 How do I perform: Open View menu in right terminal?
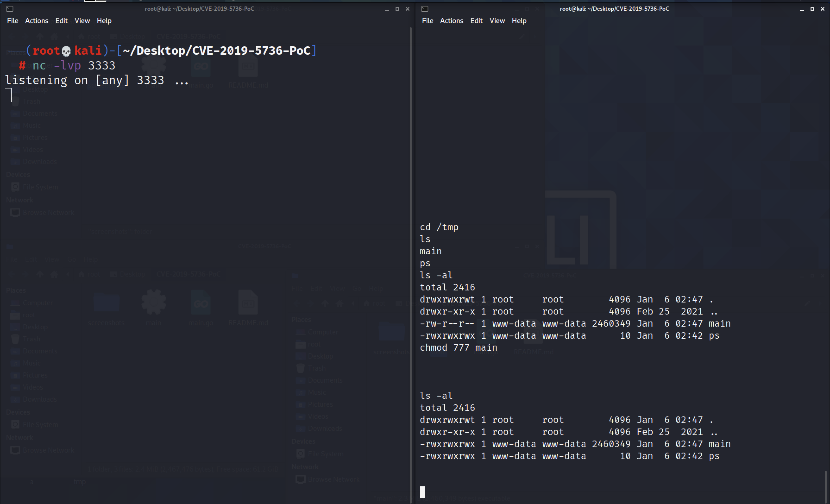[497, 21]
